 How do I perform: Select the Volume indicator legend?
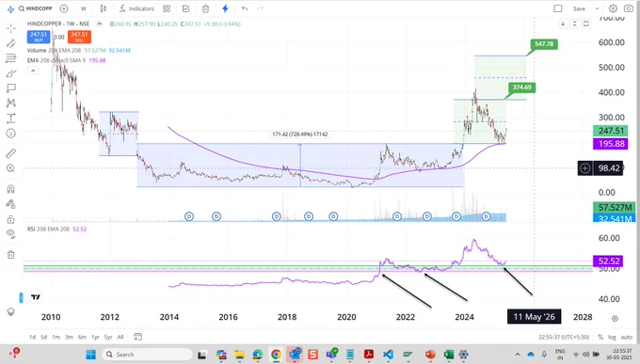click(78, 50)
